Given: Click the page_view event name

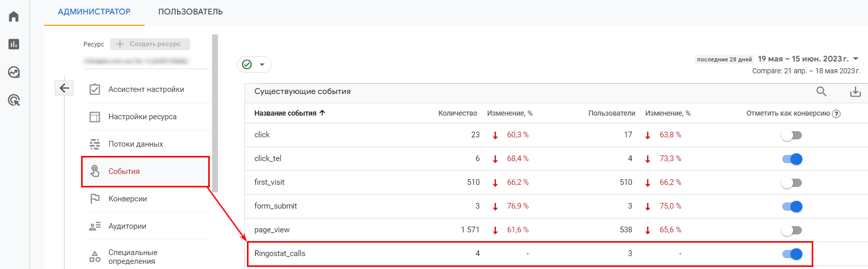Looking at the screenshot, I should point(272,230).
